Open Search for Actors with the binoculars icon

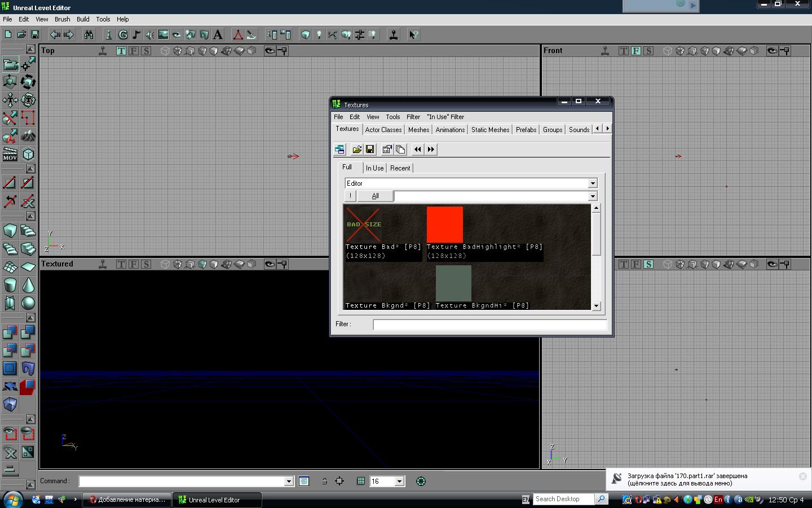[x=89, y=34]
